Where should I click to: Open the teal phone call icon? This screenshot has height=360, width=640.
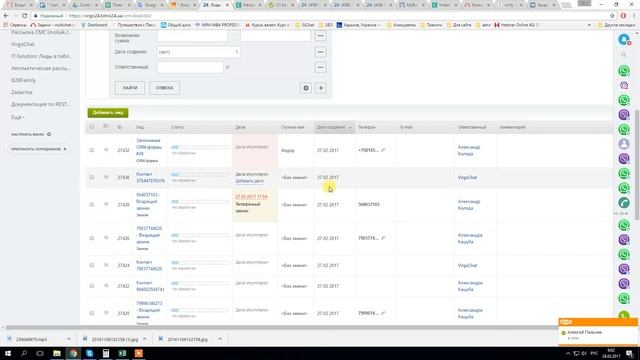624,203
